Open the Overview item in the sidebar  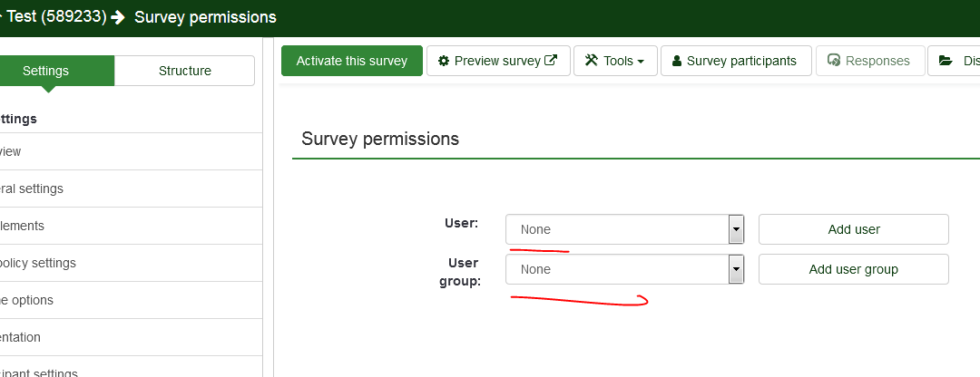(x=11, y=151)
